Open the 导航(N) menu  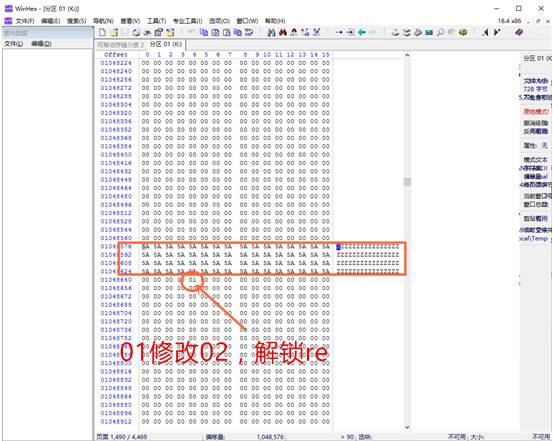coord(103,21)
